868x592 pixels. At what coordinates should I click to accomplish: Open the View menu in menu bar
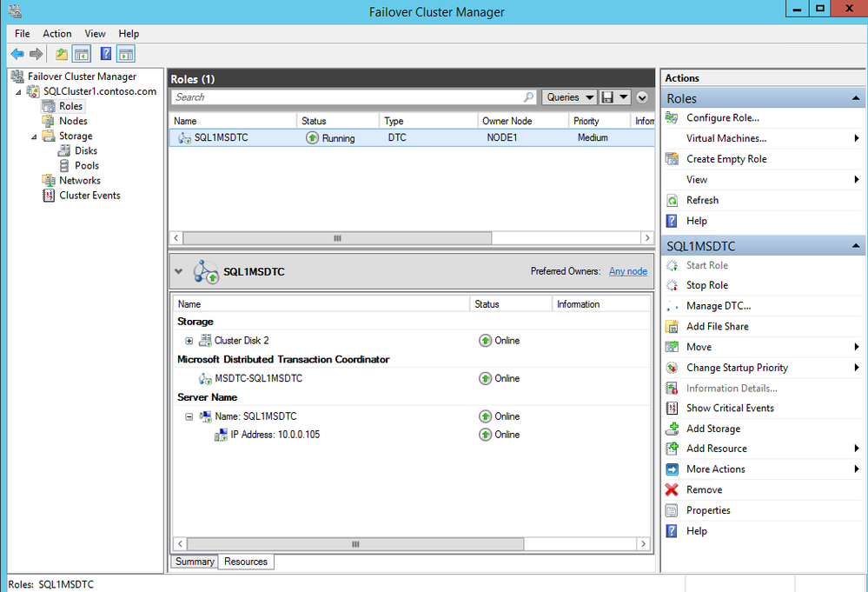(x=95, y=34)
